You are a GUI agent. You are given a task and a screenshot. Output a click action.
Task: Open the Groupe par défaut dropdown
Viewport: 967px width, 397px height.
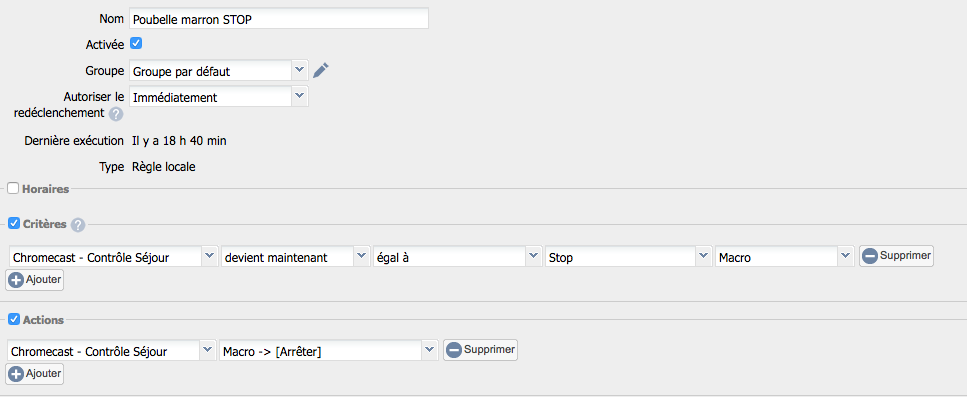pyautogui.click(x=218, y=71)
